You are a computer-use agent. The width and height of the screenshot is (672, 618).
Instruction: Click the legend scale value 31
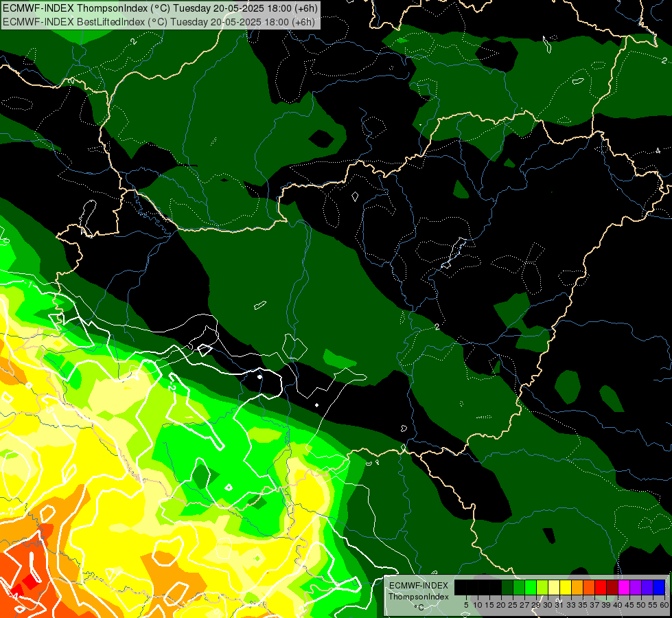(x=559, y=605)
